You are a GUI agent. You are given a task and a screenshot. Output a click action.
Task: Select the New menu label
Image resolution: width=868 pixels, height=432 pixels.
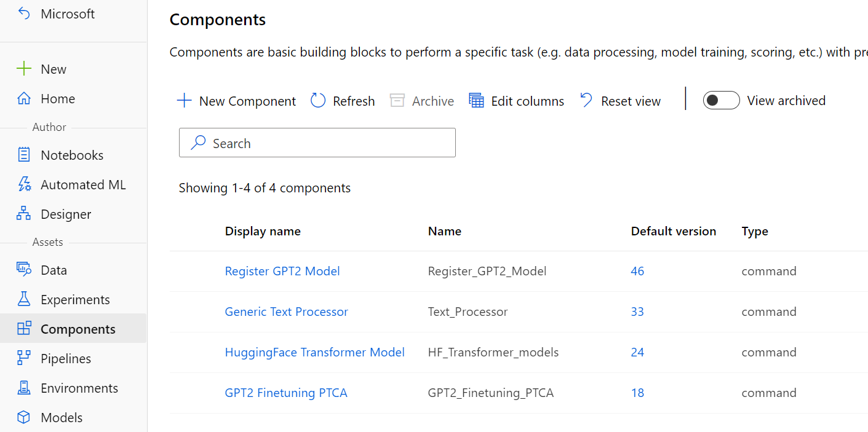coord(54,69)
